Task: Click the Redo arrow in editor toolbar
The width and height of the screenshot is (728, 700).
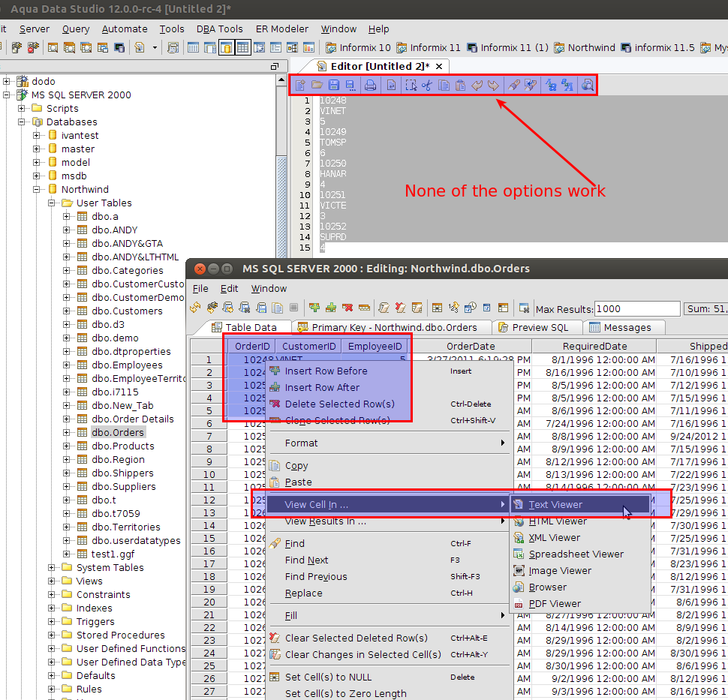Action: click(493, 85)
